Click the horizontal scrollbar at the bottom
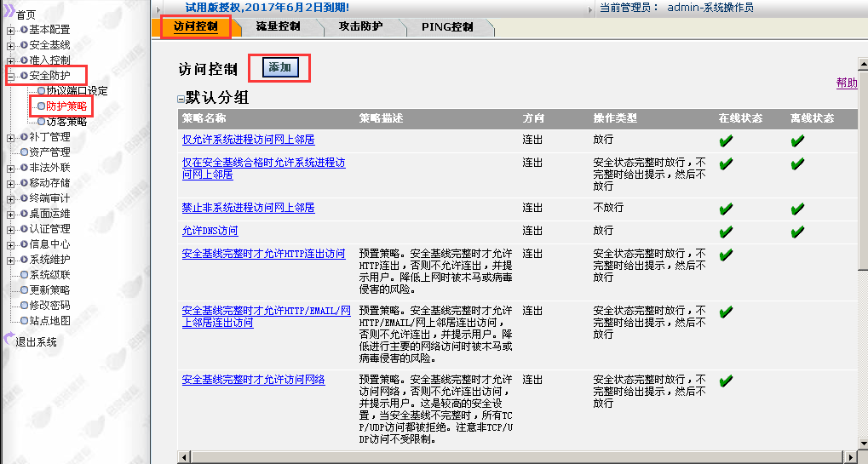Image resolution: width=868 pixels, height=464 pixels. point(511,458)
